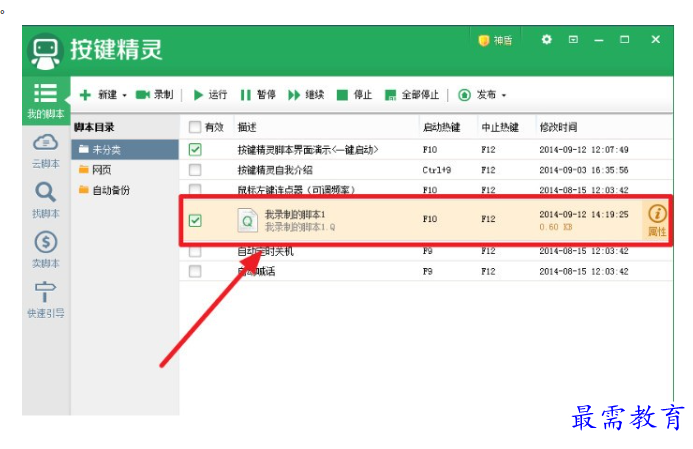Minimize the 按键精灵 window
This screenshot has width=693, height=449.
(599, 40)
